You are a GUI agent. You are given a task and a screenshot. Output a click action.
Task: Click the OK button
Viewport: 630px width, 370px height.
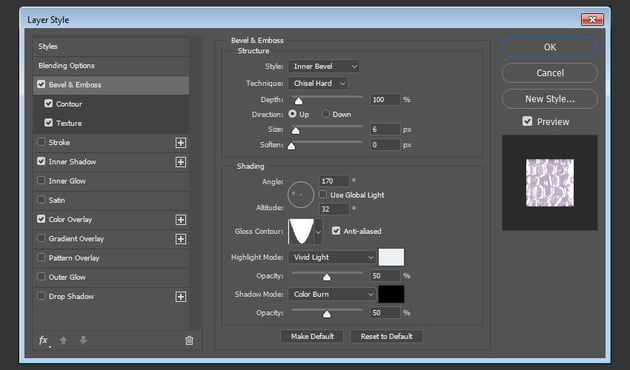(550, 47)
